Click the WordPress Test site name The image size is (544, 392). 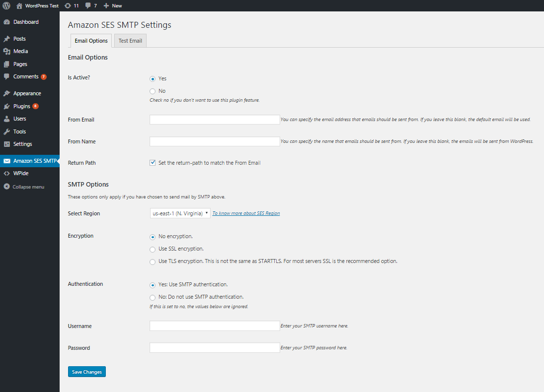(42, 5)
